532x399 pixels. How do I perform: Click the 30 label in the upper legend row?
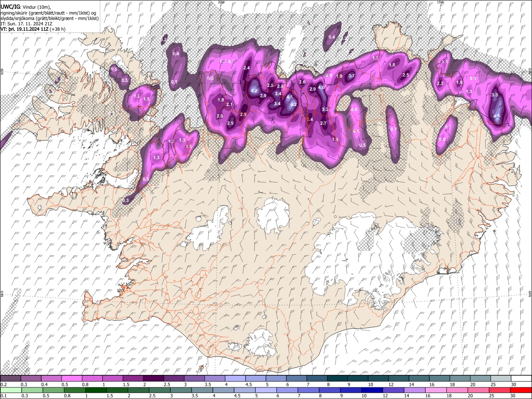[513, 384]
